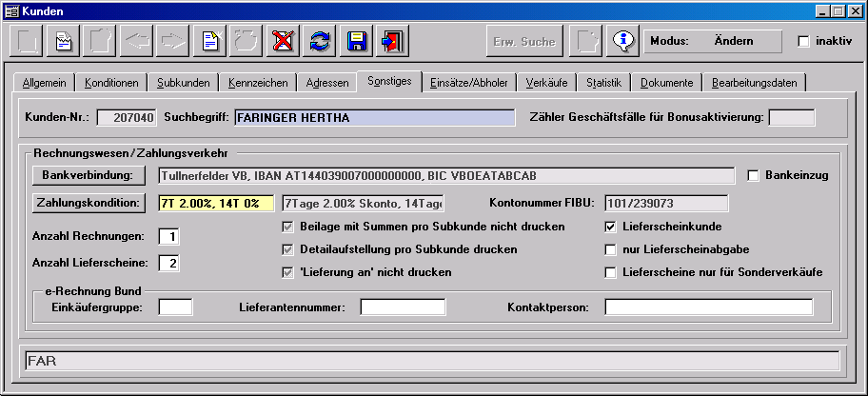868x396 pixels.
Task: Toggle Detailaufstellung pro Subkunde drucken checkbox
Action: pos(287,249)
